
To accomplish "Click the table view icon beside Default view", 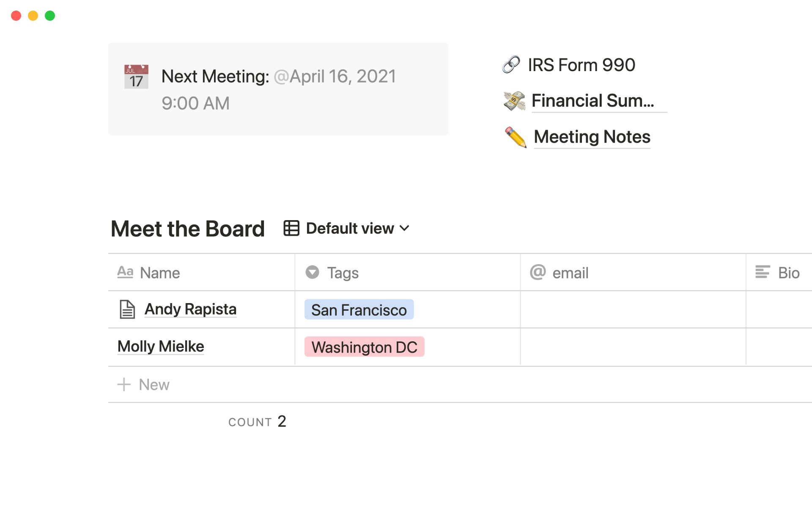I will [291, 228].
